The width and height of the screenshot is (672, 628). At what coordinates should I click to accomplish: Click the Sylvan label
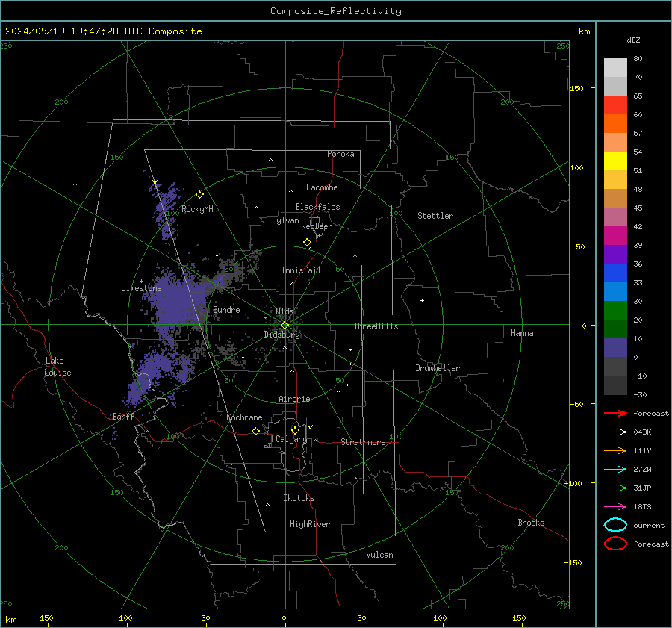[x=285, y=220]
